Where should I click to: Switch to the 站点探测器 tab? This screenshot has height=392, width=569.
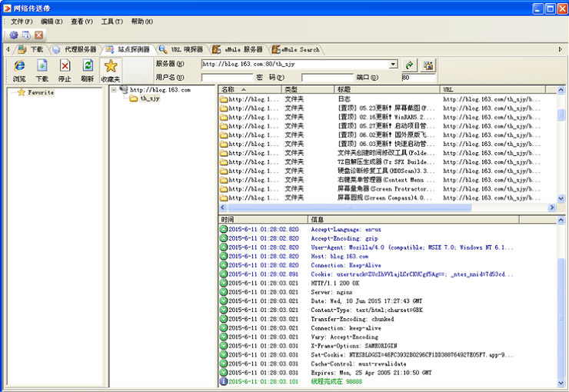click(x=128, y=49)
